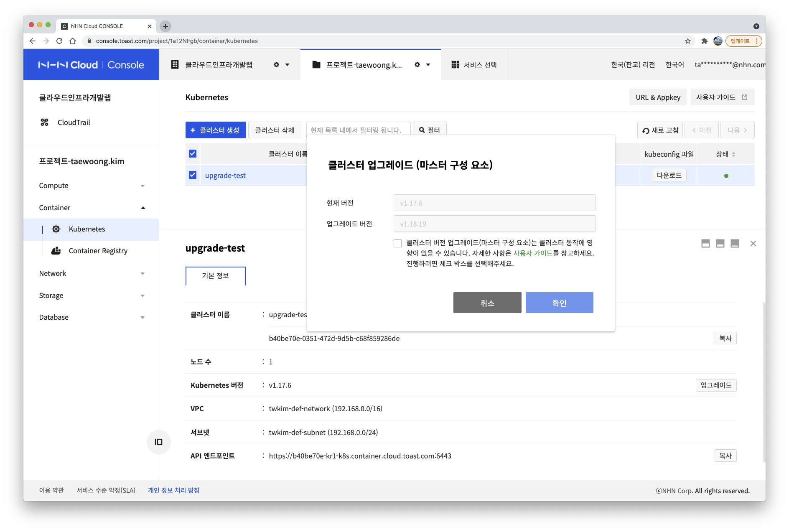This screenshot has width=789, height=532.
Task: Expand the Storage menu section
Action: [143, 296]
